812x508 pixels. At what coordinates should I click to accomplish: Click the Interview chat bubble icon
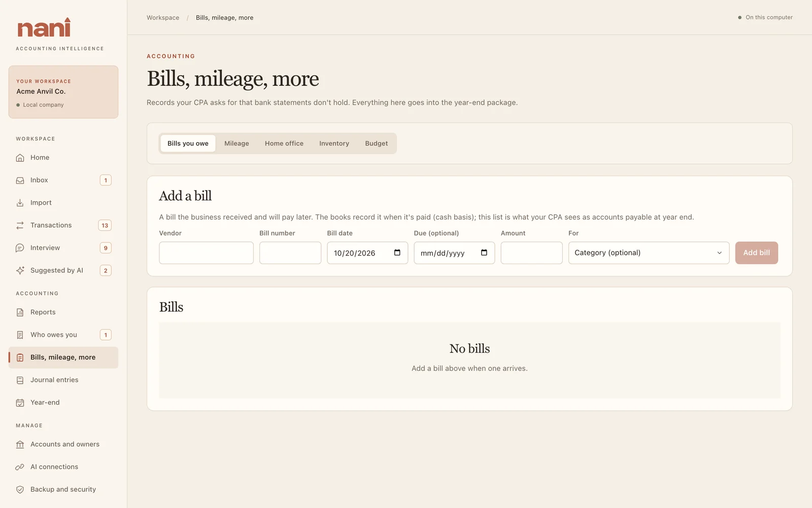pos(20,248)
